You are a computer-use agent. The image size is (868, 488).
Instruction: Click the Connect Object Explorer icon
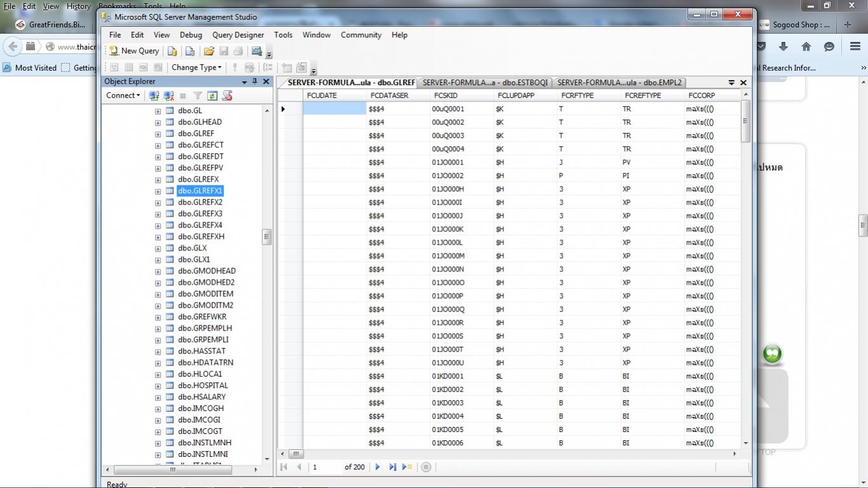154,95
